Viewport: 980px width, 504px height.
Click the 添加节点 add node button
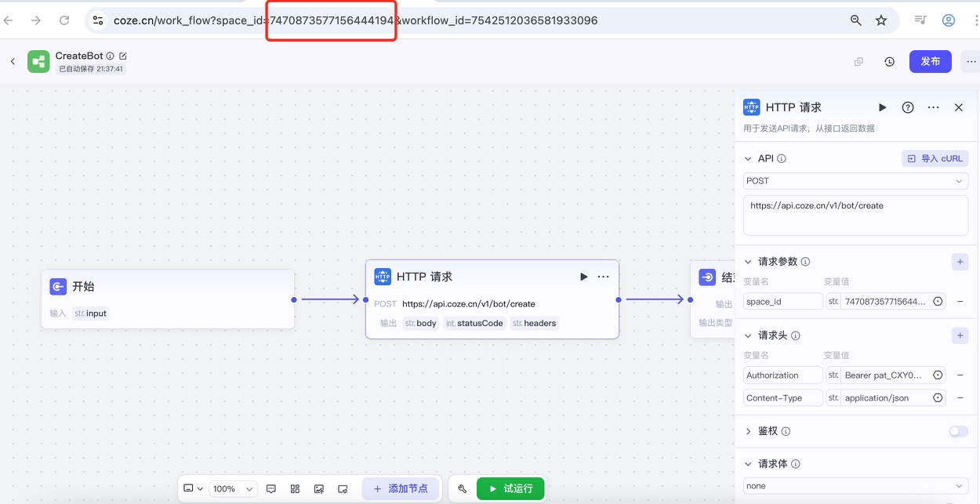[x=401, y=488]
